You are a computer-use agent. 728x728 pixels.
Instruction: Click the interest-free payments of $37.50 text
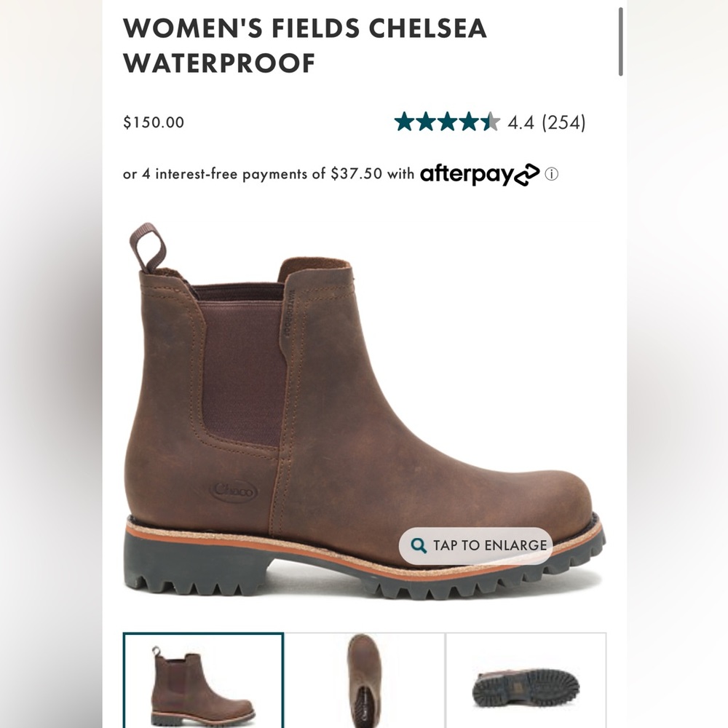262,175
